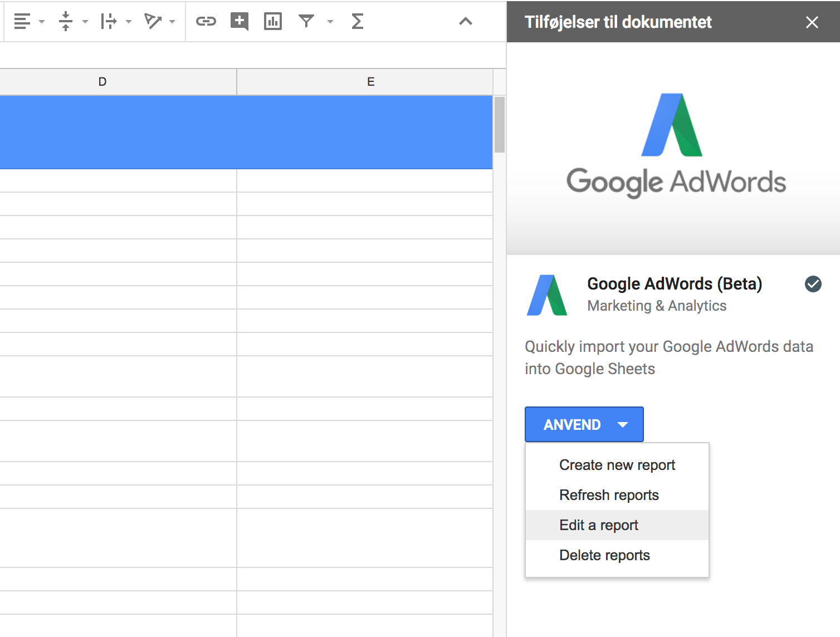Click the Marketing & Analytics category text

[657, 306]
